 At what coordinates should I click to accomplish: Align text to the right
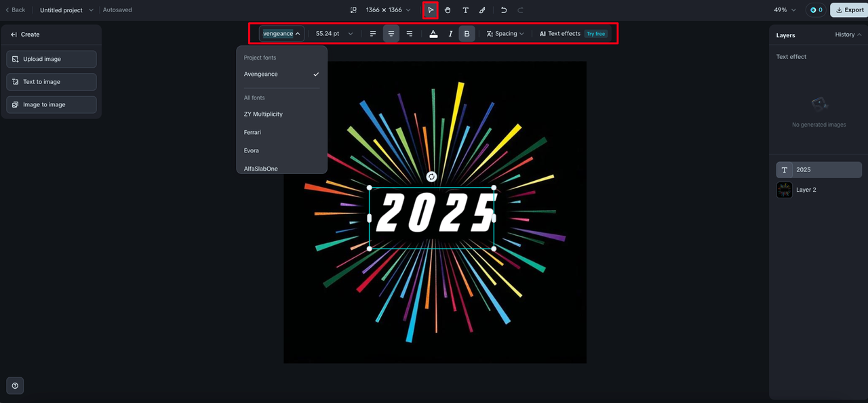[x=409, y=34]
